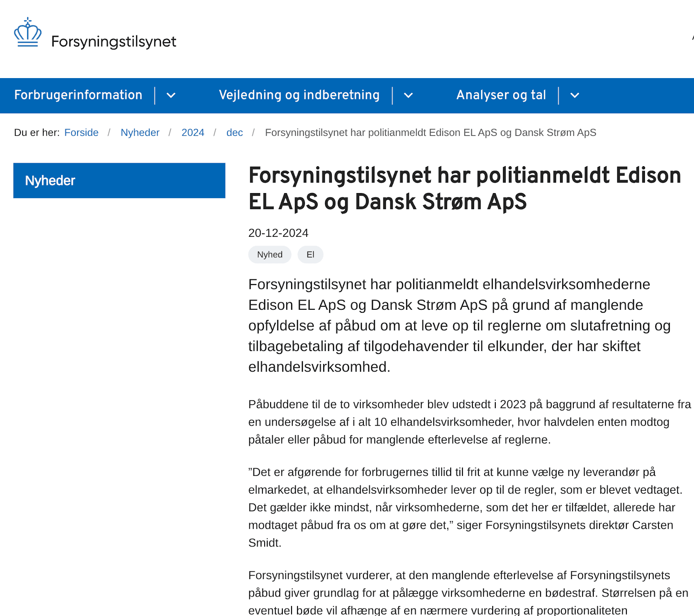Go to Forside breadcrumb link
Viewport: 694px width, 616px height.
coord(82,132)
